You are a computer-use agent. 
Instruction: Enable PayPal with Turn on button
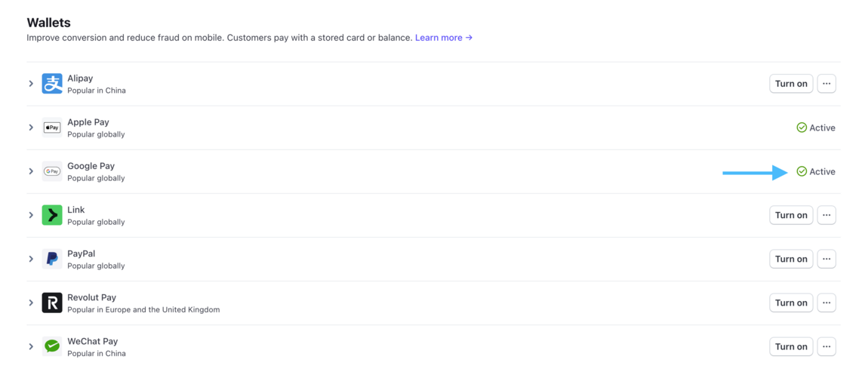(790, 259)
